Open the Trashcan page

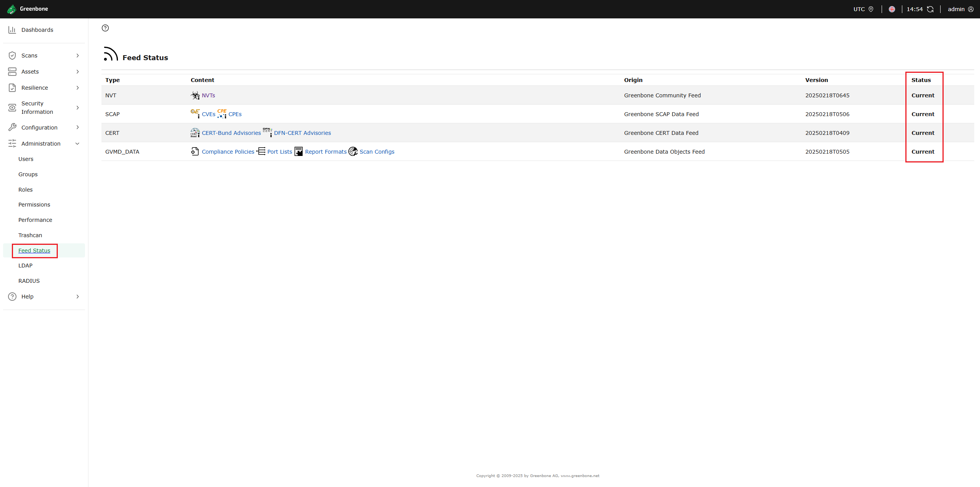[30, 235]
